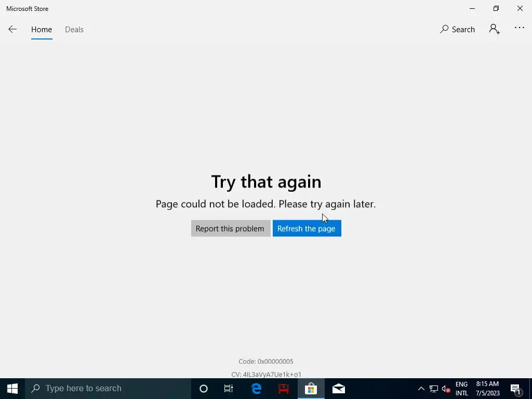Image resolution: width=532 pixels, height=399 pixels.
Task: Click the taskbar search box
Action: click(x=108, y=389)
